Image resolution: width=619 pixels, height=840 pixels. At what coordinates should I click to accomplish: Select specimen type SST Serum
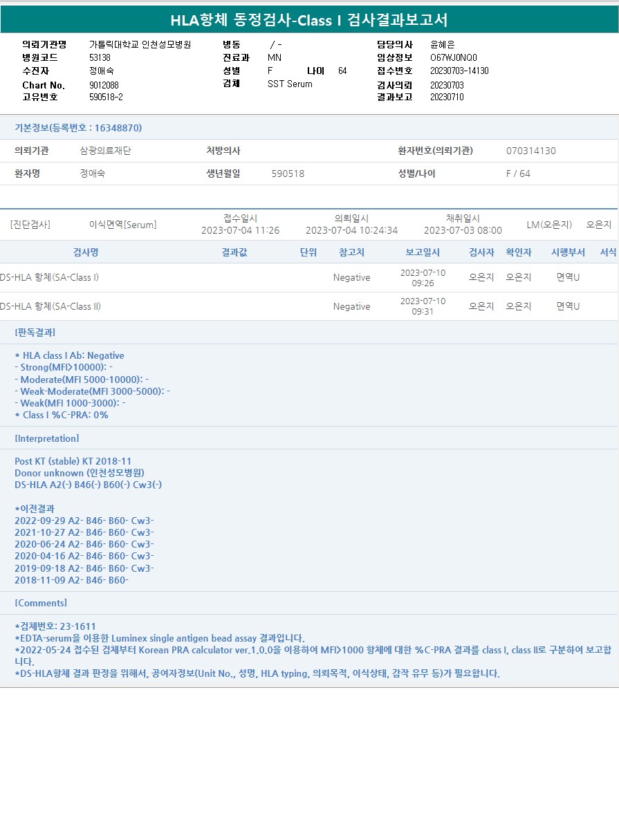(x=290, y=84)
